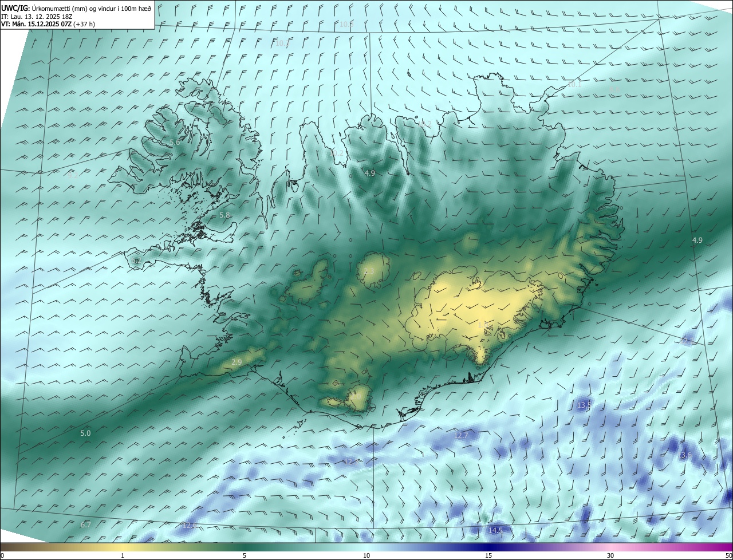
Task: Click the 10 tick on the color scale
Action: point(366,556)
